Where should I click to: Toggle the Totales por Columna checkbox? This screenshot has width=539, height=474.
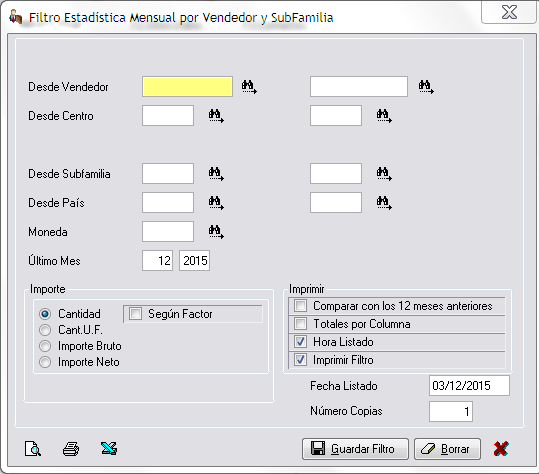coord(300,323)
